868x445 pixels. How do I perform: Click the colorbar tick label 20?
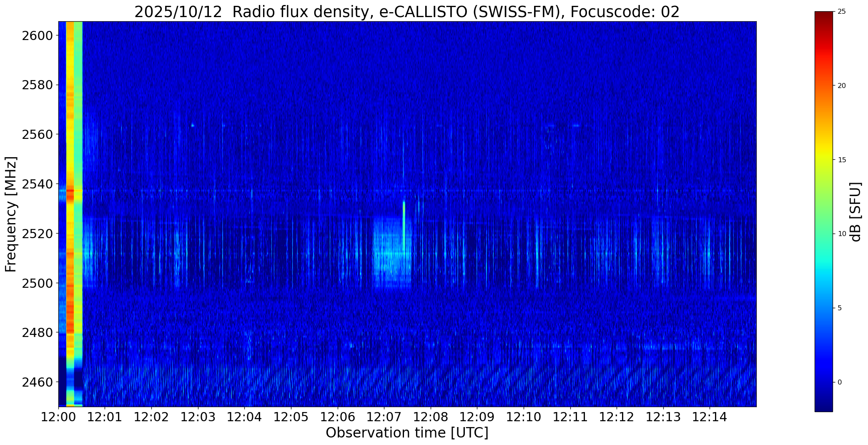point(842,85)
